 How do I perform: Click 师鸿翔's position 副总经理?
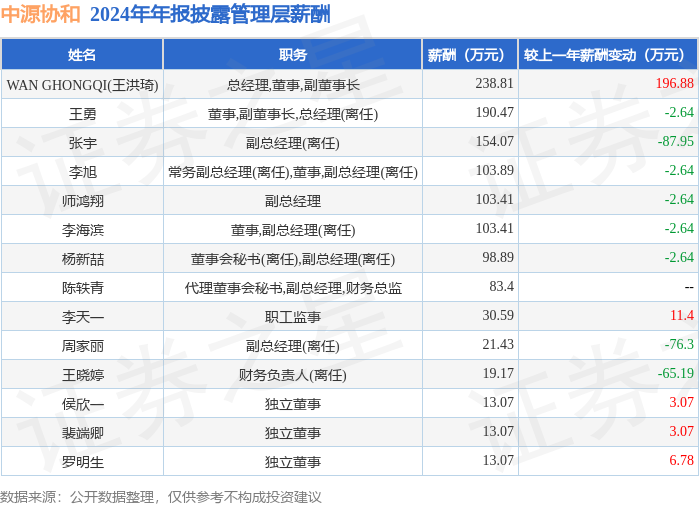click(x=293, y=201)
